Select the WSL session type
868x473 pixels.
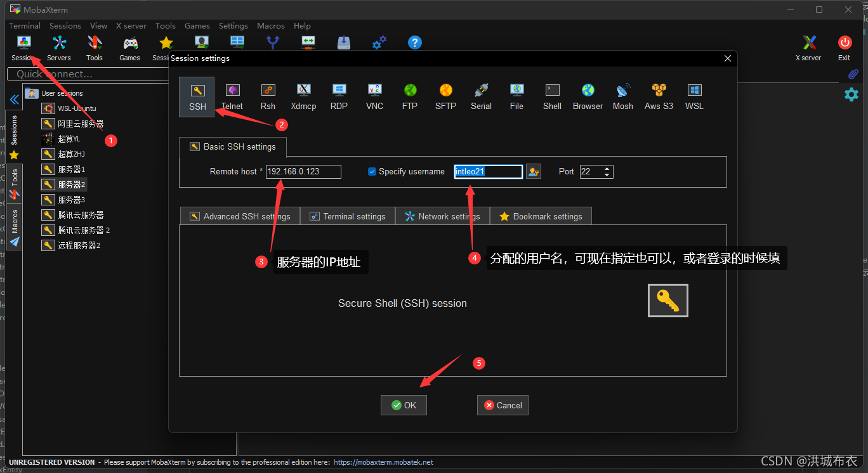694,97
